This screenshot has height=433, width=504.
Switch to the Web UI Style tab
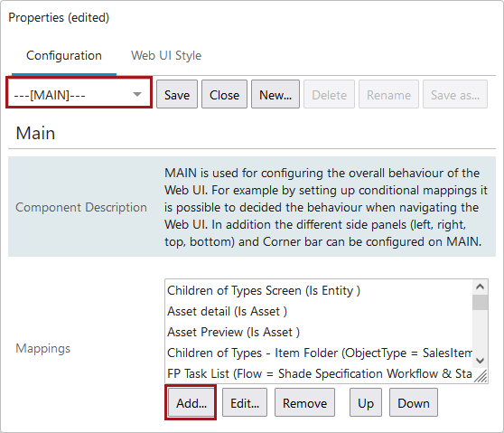coord(166,55)
